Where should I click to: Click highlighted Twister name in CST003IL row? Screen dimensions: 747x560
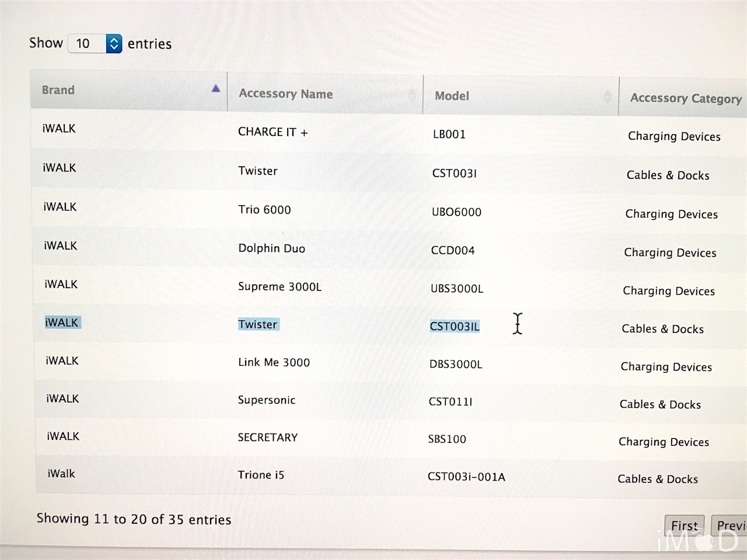[x=258, y=324]
